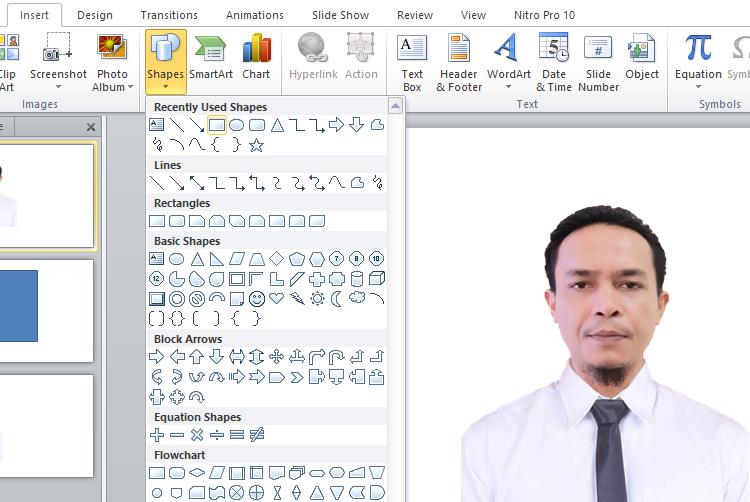This screenshot has height=502, width=750.
Task: Close the slide thumbnail pane
Action: pos(91,127)
